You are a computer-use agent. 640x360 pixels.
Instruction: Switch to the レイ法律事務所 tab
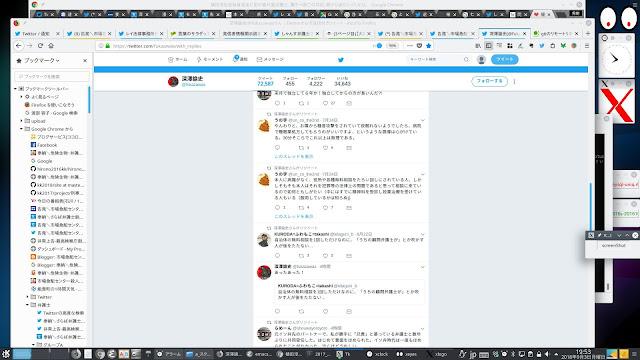[x=140, y=33]
